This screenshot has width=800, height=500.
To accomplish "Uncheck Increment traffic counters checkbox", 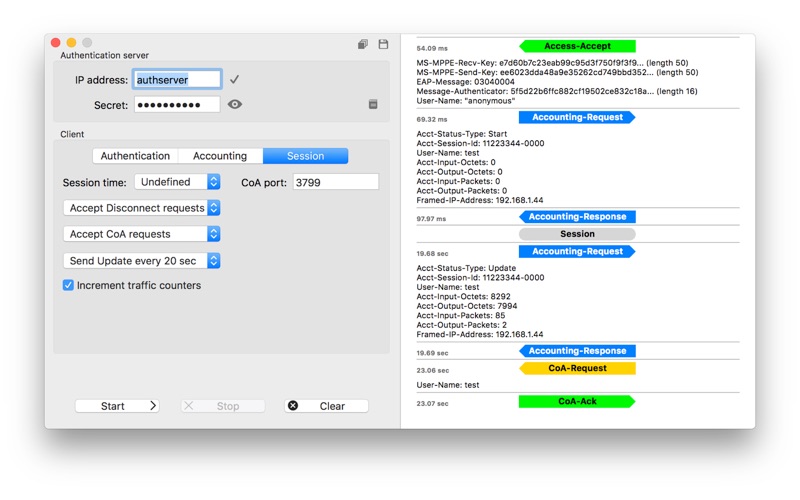I will click(x=68, y=285).
